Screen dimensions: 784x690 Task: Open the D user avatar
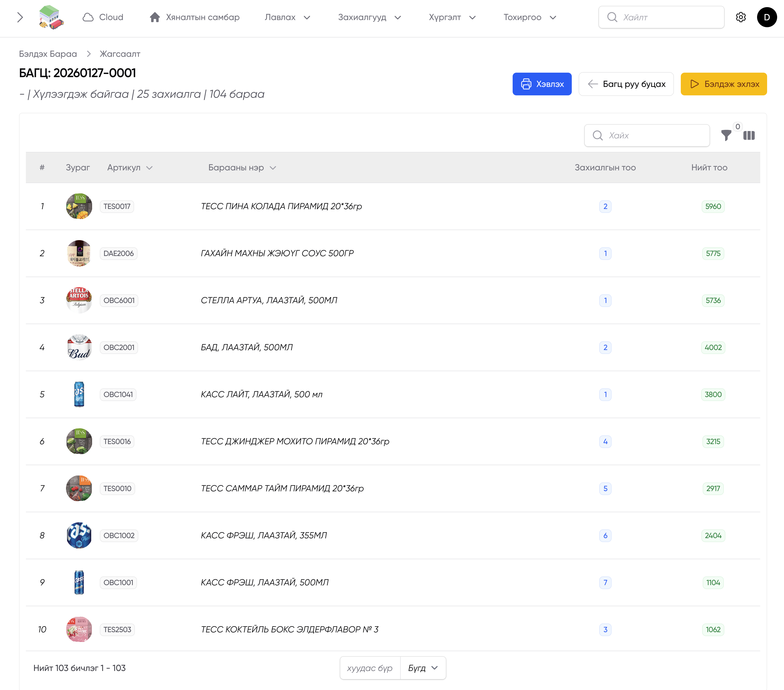[x=766, y=17]
